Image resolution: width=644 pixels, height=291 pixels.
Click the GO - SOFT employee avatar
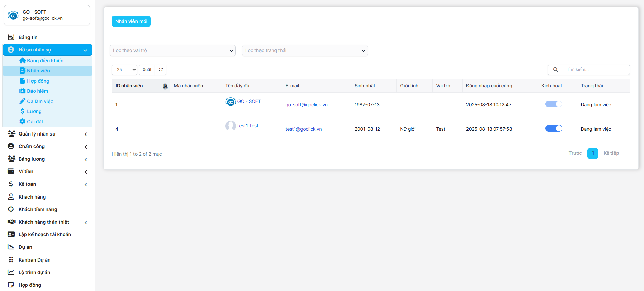coord(231,102)
